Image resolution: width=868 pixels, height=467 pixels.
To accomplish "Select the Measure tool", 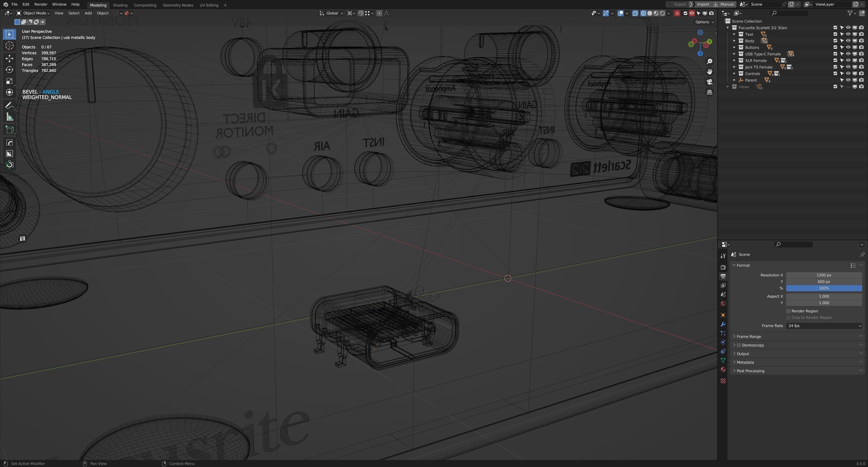I will coord(9,117).
